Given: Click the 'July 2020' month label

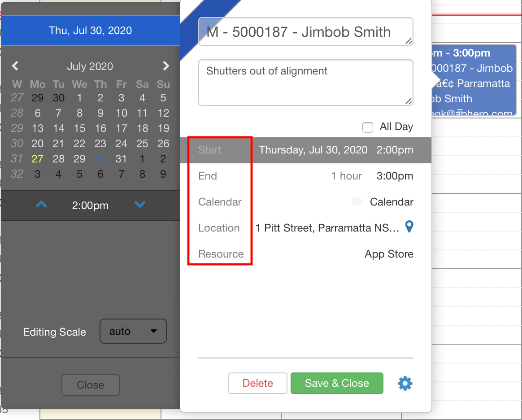Looking at the screenshot, I should 90,66.
